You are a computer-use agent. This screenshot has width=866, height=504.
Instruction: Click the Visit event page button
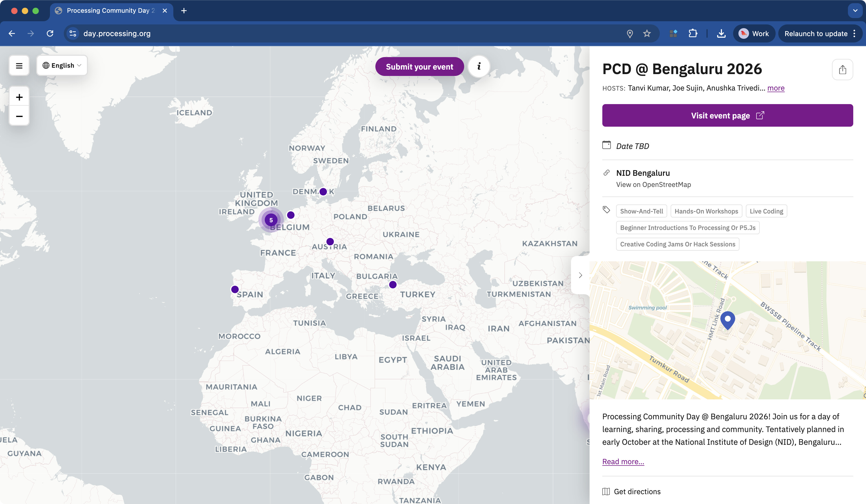click(x=727, y=115)
